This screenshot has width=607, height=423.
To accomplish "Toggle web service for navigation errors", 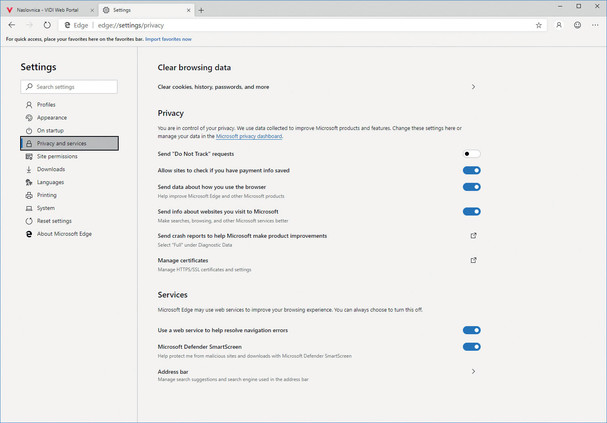I will (x=472, y=330).
